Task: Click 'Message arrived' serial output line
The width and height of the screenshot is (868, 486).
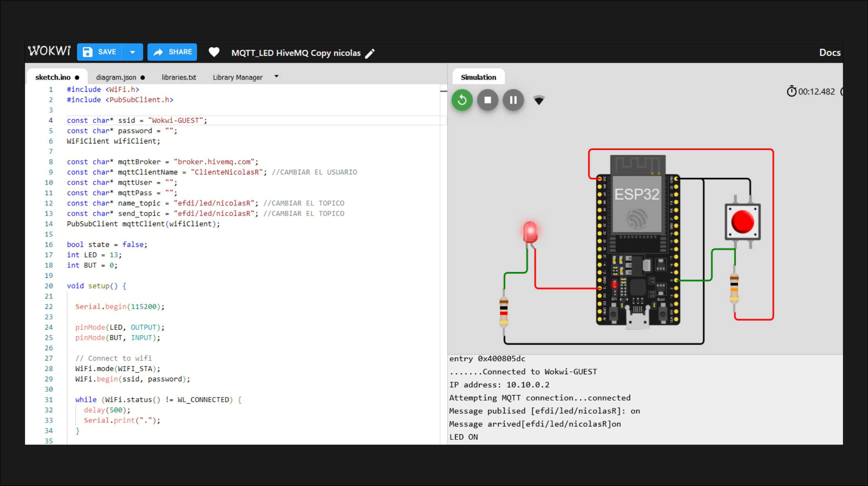Action: tap(535, 424)
